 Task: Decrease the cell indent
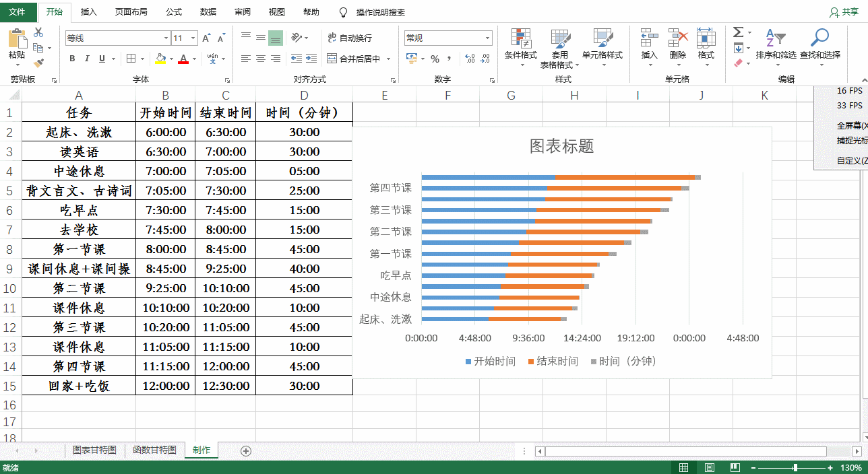(x=297, y=59)
